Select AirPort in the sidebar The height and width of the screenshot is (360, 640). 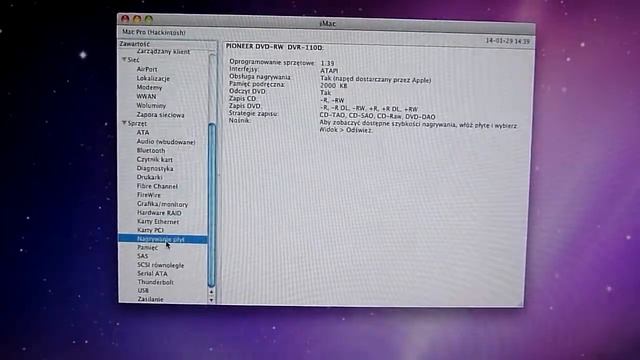(147, 69)
